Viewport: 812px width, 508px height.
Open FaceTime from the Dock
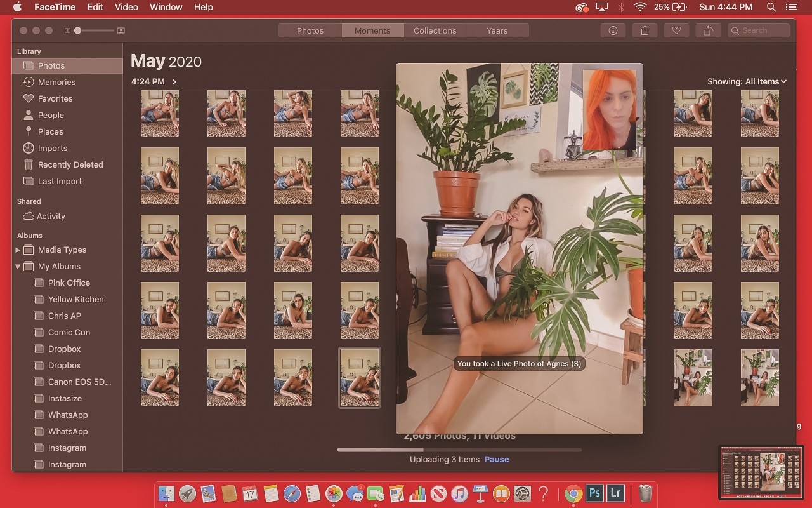point(376,493)
